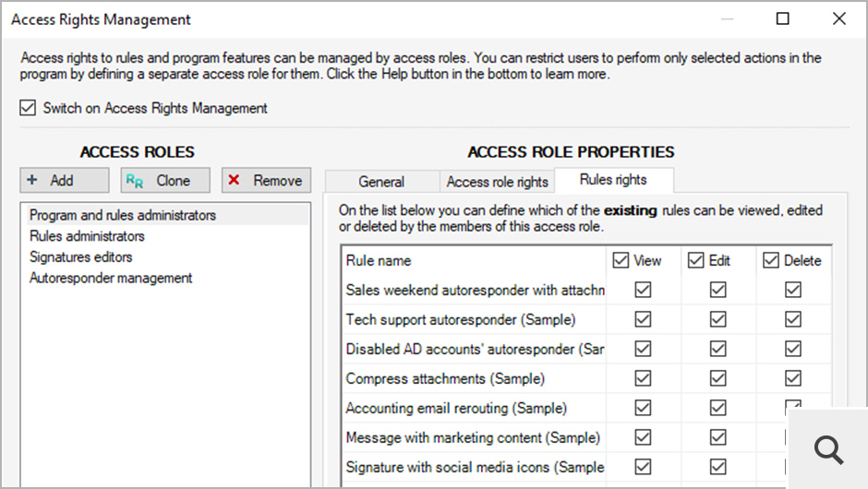
Task: Toggle the View column header checkbox
Action: pyautogui.click(x=621, y=260)
